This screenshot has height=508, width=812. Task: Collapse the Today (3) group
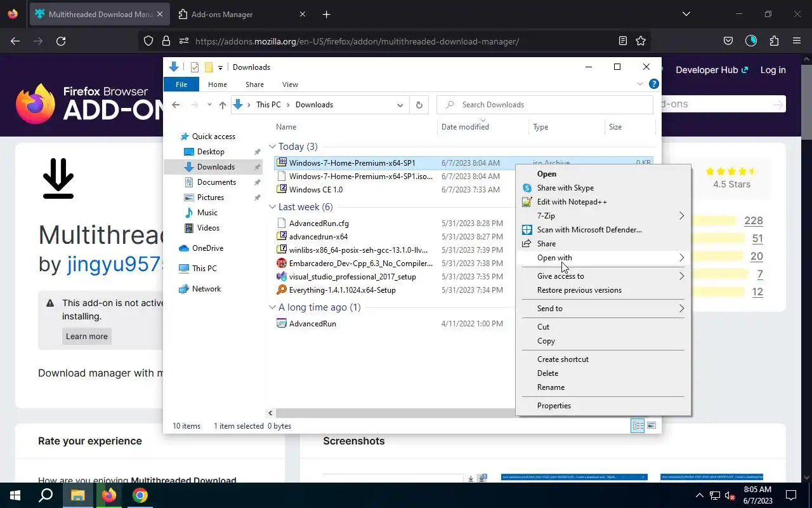(272, 147)
